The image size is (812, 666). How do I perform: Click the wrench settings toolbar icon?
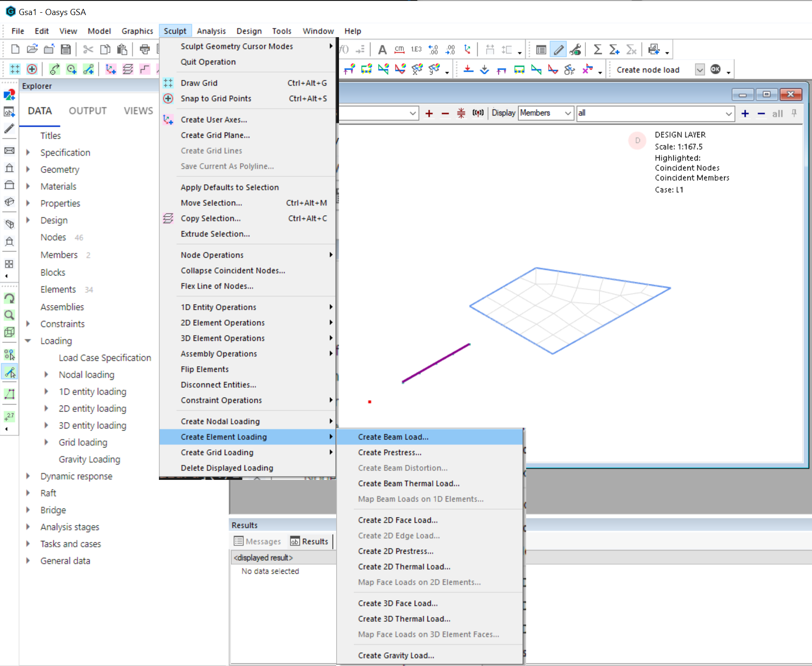tap(575, 49)
